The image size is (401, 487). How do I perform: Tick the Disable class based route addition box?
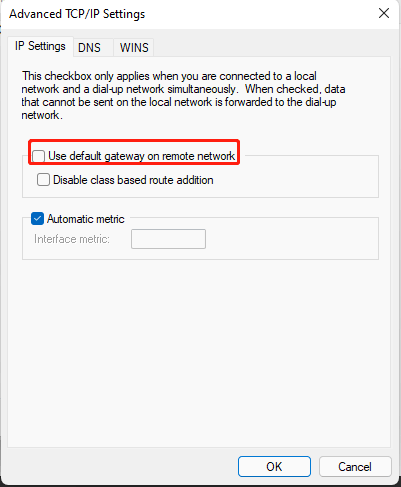[x=43, y=180]
